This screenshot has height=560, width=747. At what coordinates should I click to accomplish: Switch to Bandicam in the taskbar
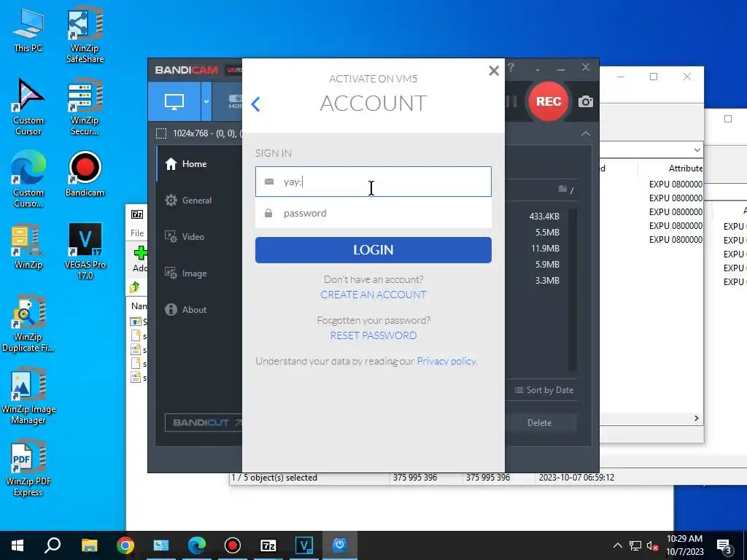tap(233, 545)
